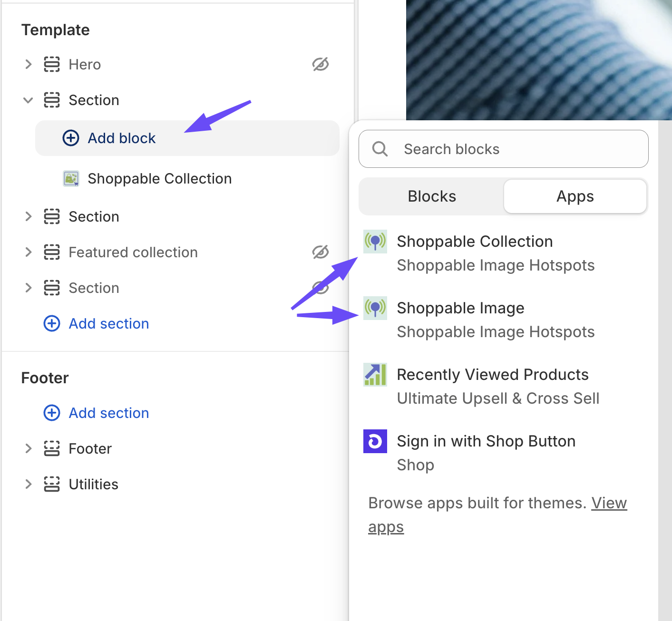The height and width of the screenshot is (621, 672).
Task: Toggle visibility of the Hero section
Action: [x=321, y=64]
